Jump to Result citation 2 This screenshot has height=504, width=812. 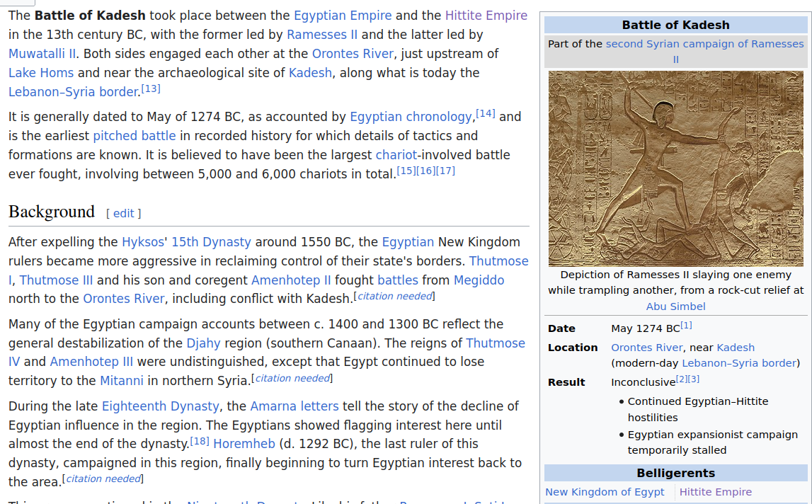pos(682,379)
